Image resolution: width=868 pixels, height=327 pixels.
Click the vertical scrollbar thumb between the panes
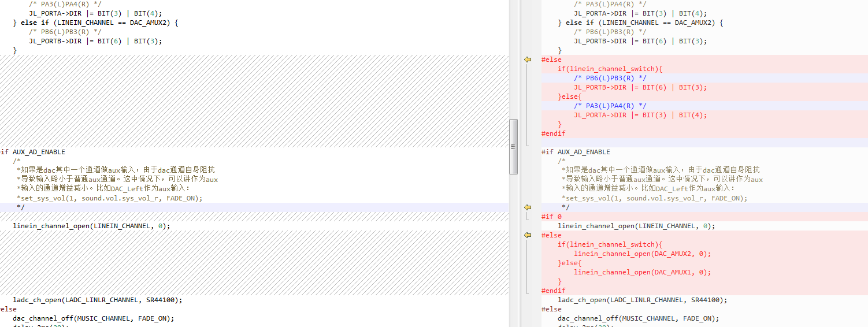point(513,146)
